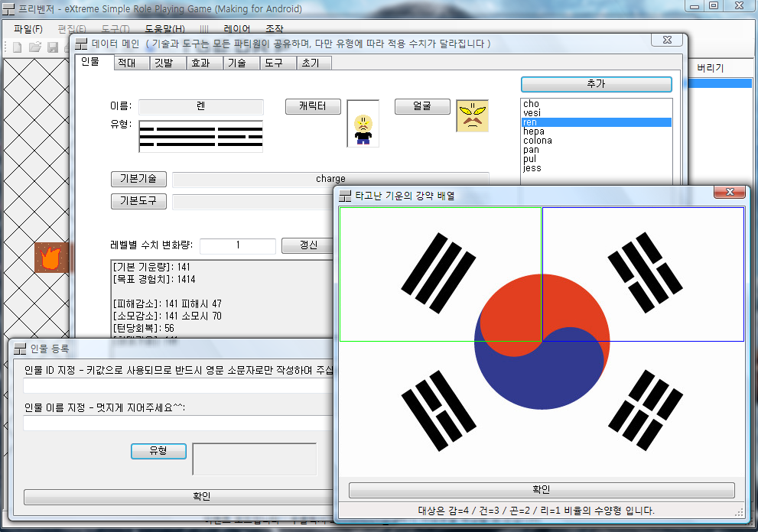The width and height of the screenshot is (758, 532).
Task: Click the [소모감소]: 141 소모시 70 line
Action: [168, 316]
